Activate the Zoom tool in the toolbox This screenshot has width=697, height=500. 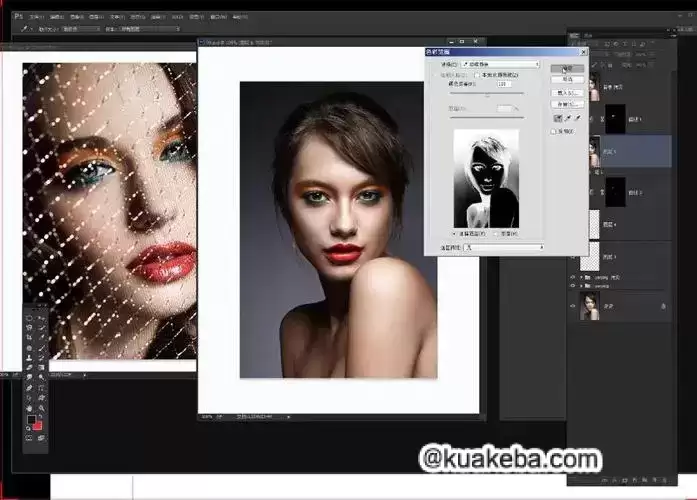[x=42, y=407]
